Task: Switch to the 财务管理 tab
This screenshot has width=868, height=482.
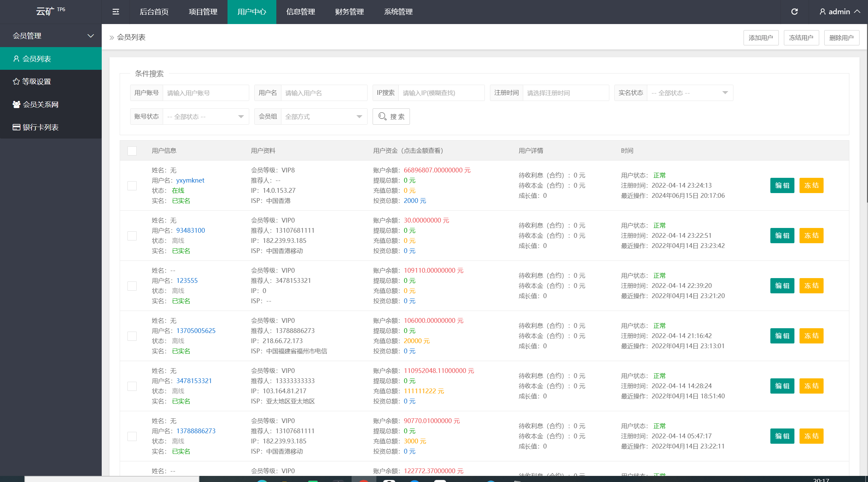Action: click(x=349, y=12)
